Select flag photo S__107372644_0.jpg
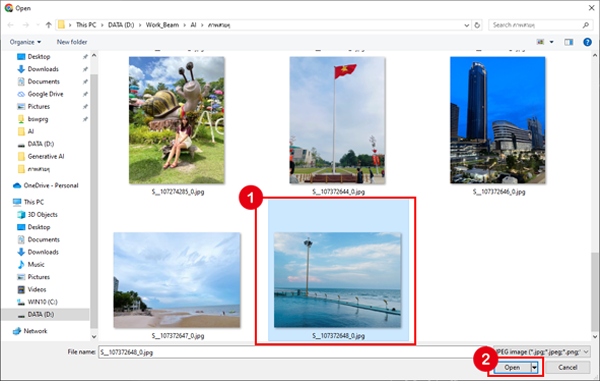Image resolution: width=600 pixels, height=381 pixels. point(338,120)
